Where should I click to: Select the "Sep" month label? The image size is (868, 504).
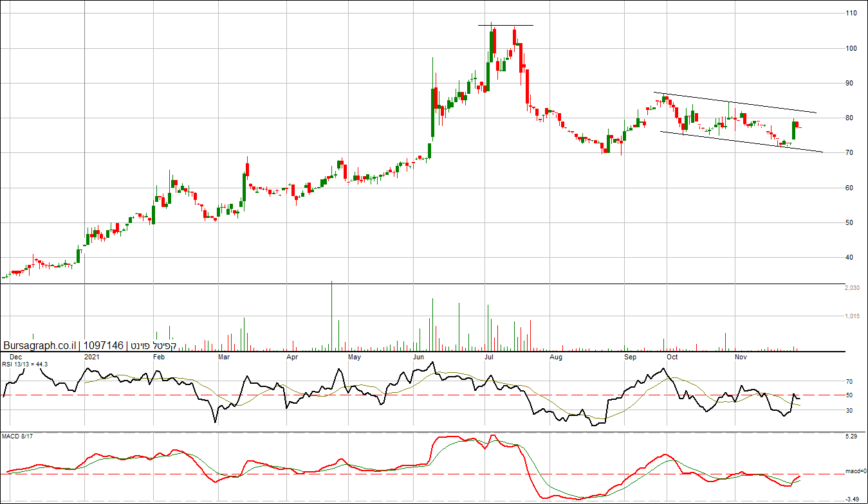630,356
